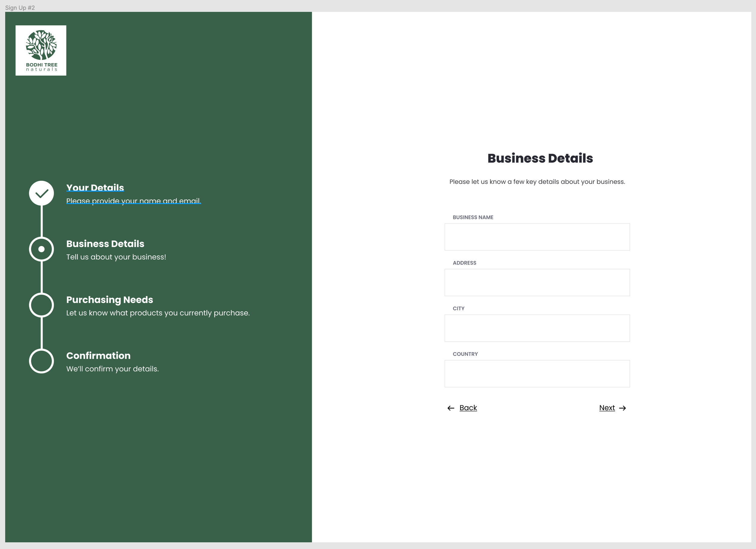Proceed with the Next link
Viewport: 756px width, 549px height.
click(x=607, y=408)
